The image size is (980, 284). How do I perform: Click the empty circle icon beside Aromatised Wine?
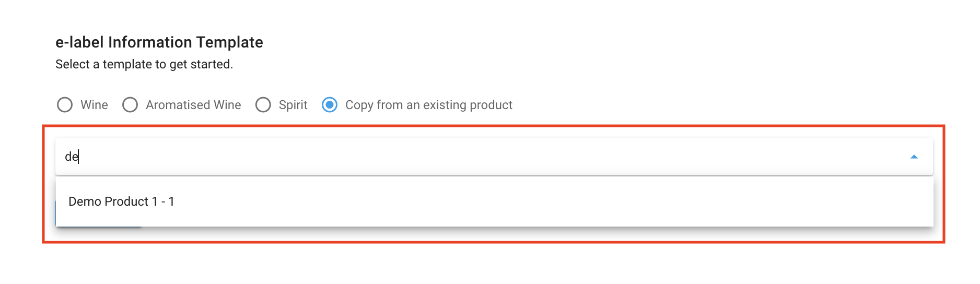click(130, 105)
